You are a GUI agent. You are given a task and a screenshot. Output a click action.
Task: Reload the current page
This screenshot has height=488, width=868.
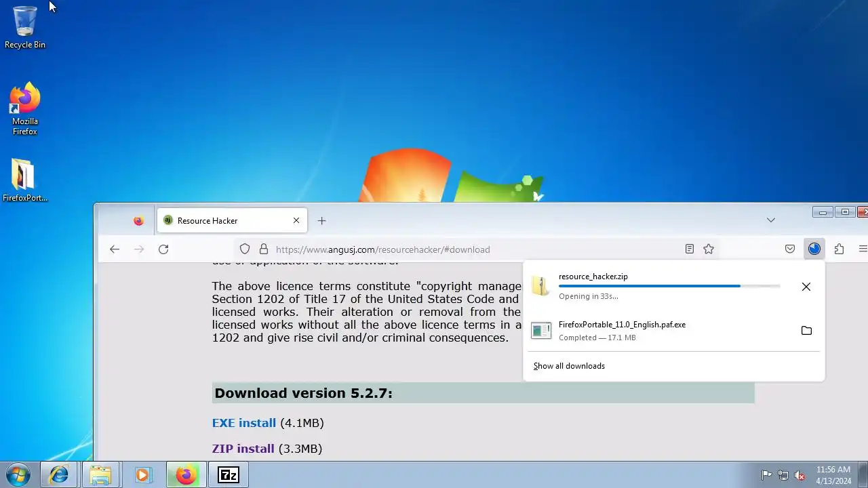tap(163, 249)
